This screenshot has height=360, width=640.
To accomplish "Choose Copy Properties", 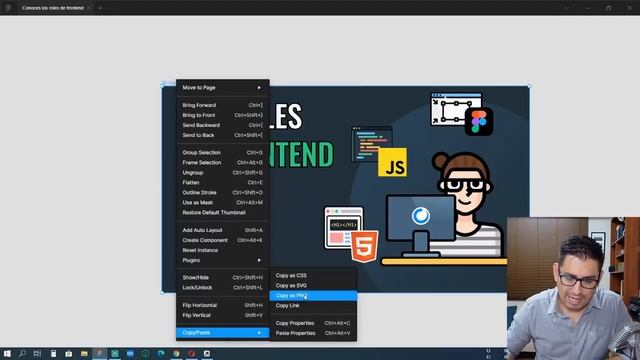I will [x=313, y=323].
